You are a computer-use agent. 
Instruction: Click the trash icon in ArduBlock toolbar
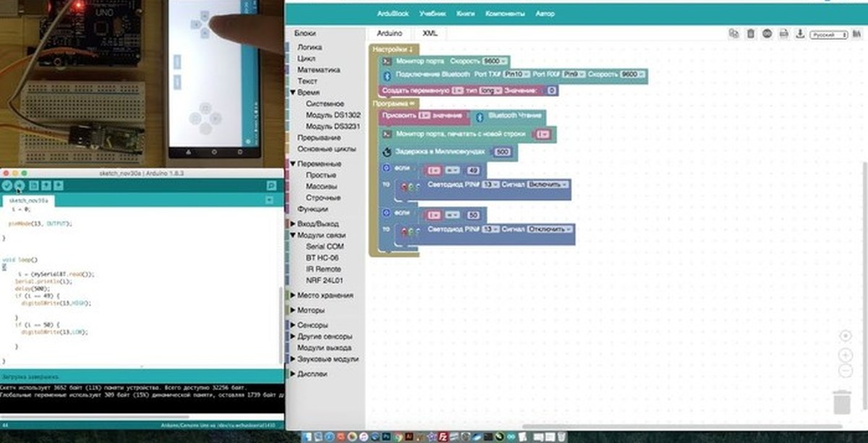[750, 33]
